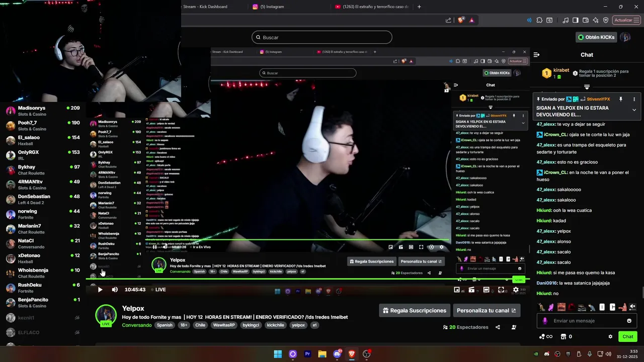This screenshot has width=644, height=362.
Task: Open offline kezni11 channel in sidebar
Action: tap(43, 318)
